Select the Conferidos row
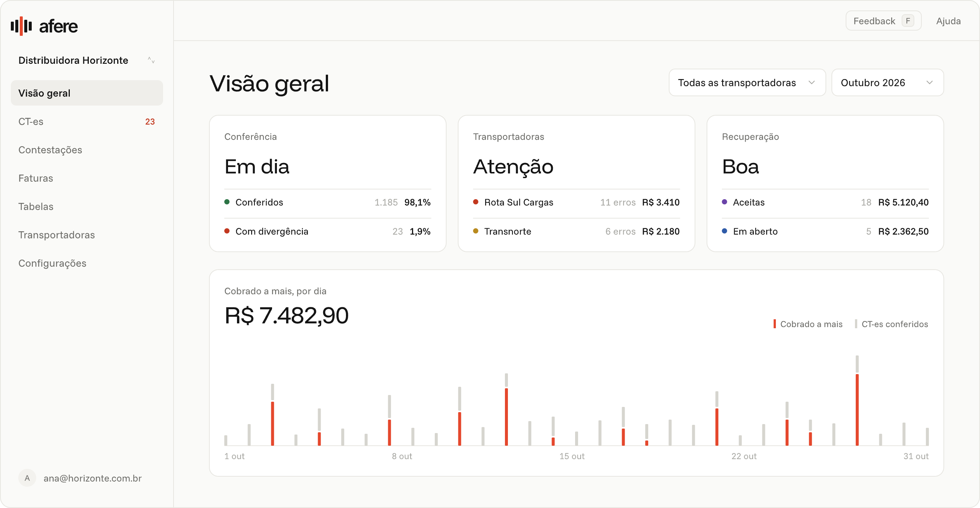 pyautogui.click(x=328, y=202)
